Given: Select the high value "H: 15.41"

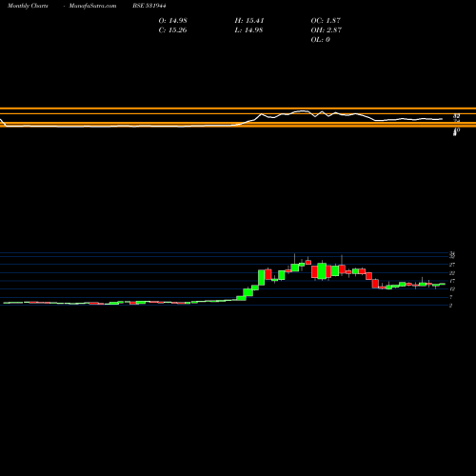Looking at the screenshot, I should [249, 20].
